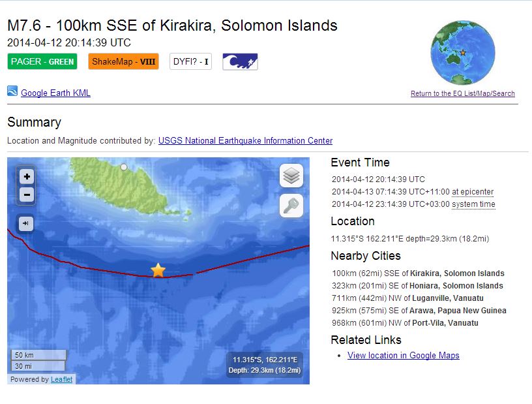Open the Leaflet attribution link
This screenshot has height=404, width=532.
point(62,379)
